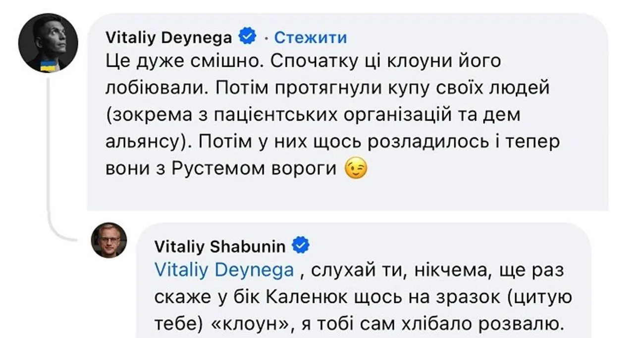
Task: Click the text "(цитую" in the reply
Action: click(541, 297)
